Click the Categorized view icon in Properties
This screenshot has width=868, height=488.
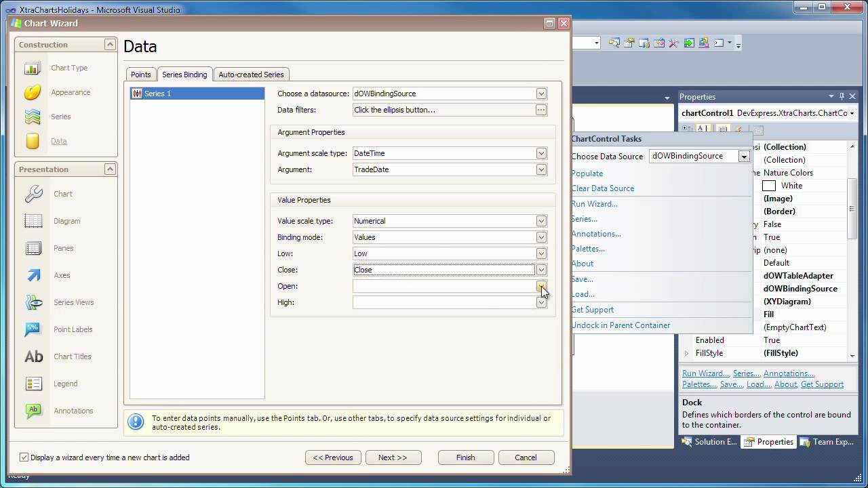point(688,129)
